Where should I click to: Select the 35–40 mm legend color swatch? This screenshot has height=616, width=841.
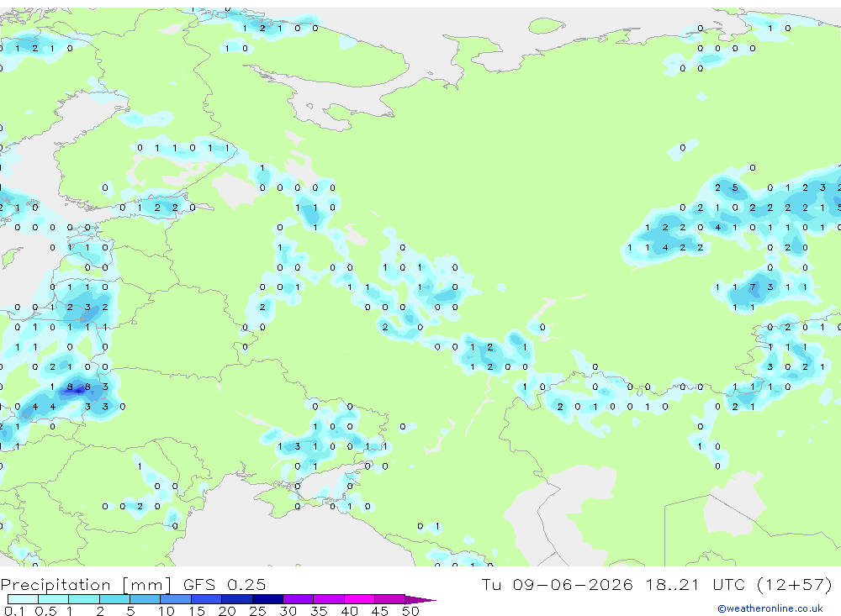329,599
